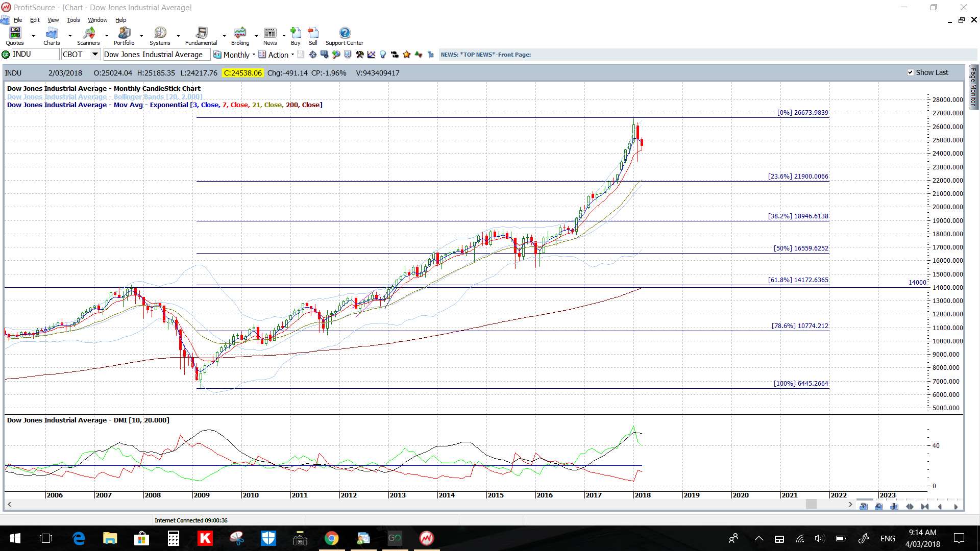
Task: Open the Scanners toolbar icon
Action: 89,33
